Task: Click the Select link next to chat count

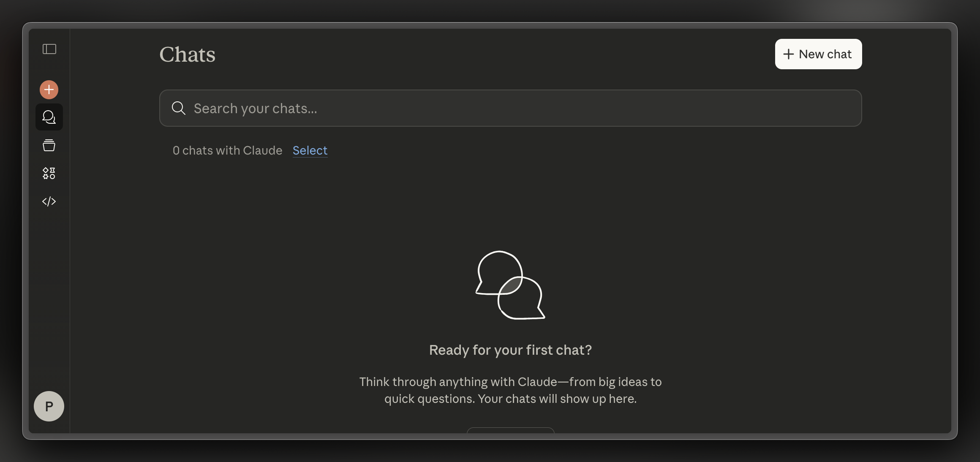Action: coord(310,150)
